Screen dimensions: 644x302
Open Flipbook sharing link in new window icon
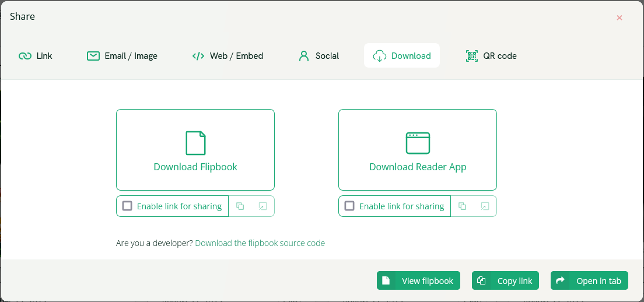[262, 206]
